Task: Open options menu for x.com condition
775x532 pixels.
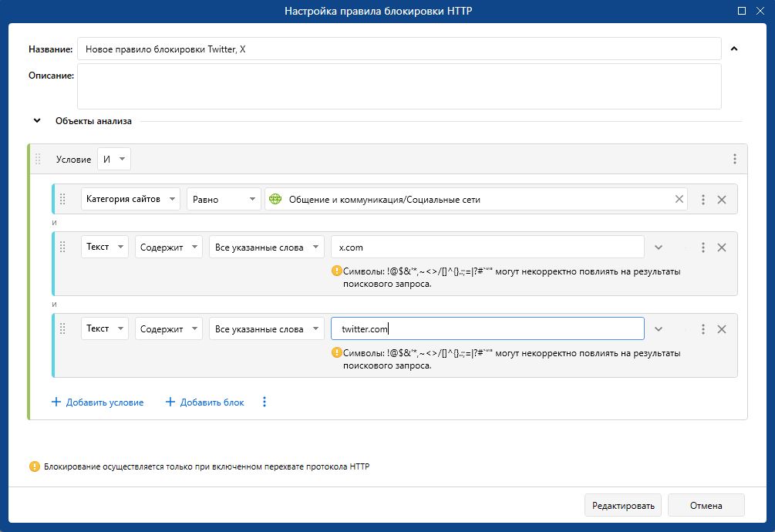Action: [703, 247]
